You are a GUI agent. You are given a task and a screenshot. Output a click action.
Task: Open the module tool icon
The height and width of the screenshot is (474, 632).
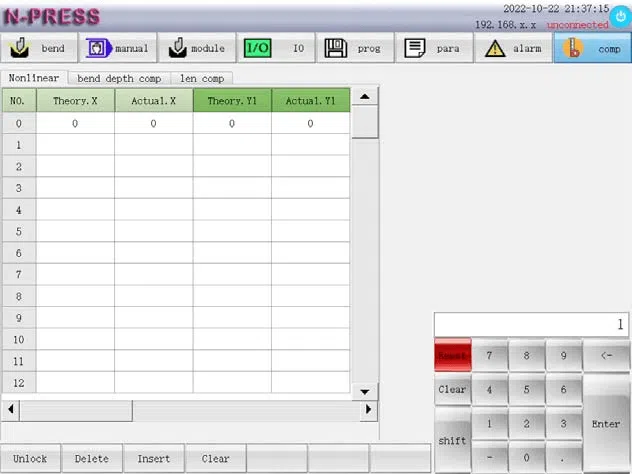[177, 48]
